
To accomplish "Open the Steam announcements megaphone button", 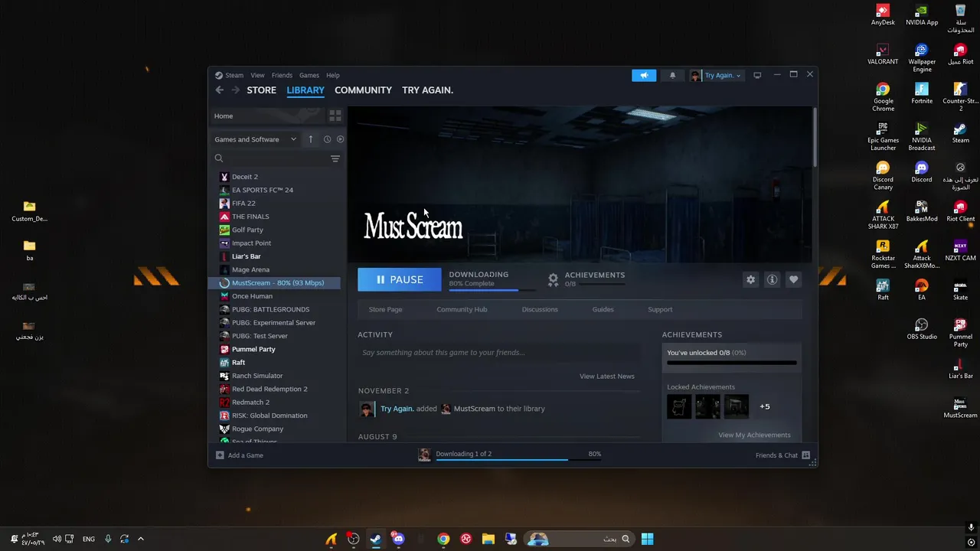I will coord(644,75).
